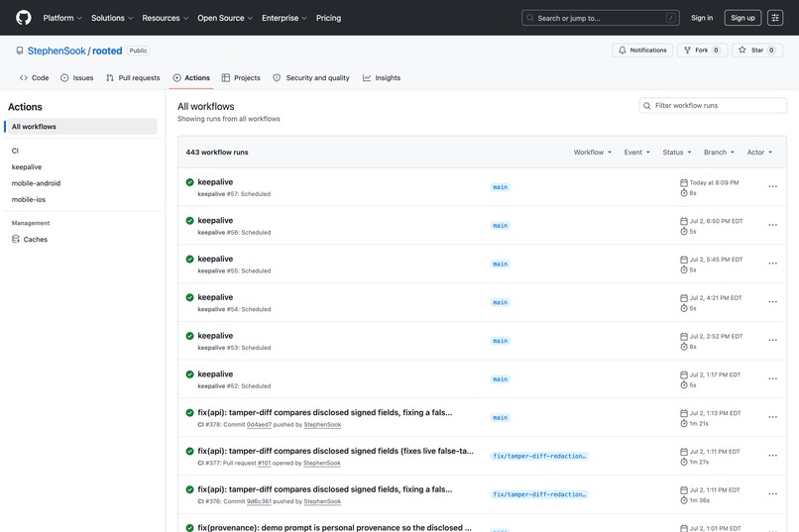Open the rooted repository link
799x532 pixels.
point(107,51)
